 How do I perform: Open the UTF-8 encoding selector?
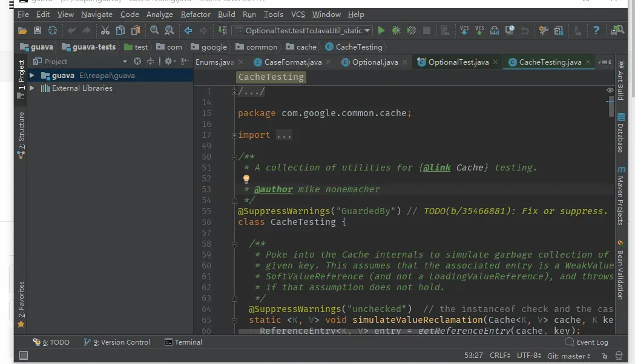click(x=529, y=356)
